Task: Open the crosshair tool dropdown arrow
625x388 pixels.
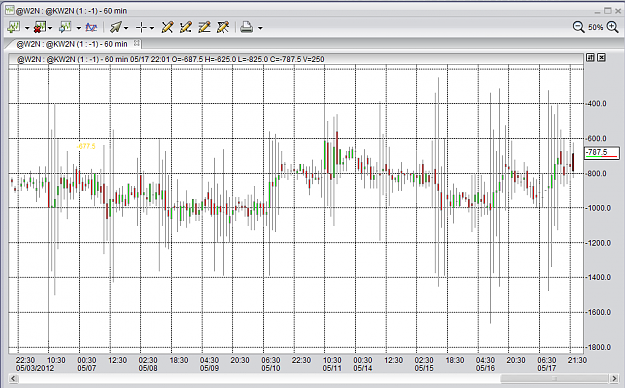Action: tap(152, 28)
